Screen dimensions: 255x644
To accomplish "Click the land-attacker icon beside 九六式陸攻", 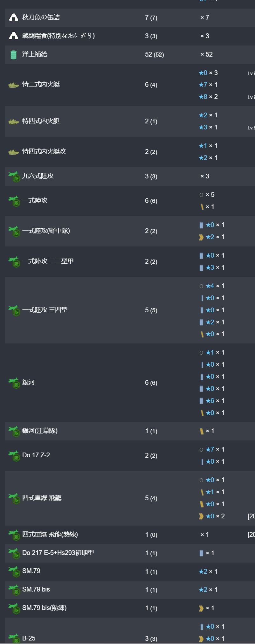I will [14, 177].
